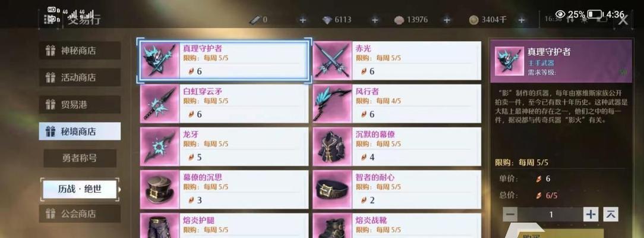Choose the 风行者 bow icon
The height and width of the screenshot is (238, 644).
click(x=333, y=103)
